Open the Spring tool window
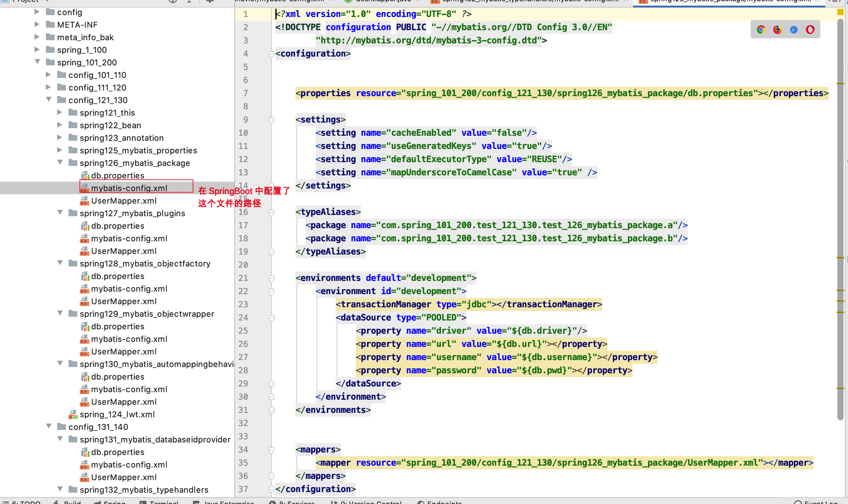Image resolution: width=848 pixels, height=504 pixels. [x=110, y=502]
